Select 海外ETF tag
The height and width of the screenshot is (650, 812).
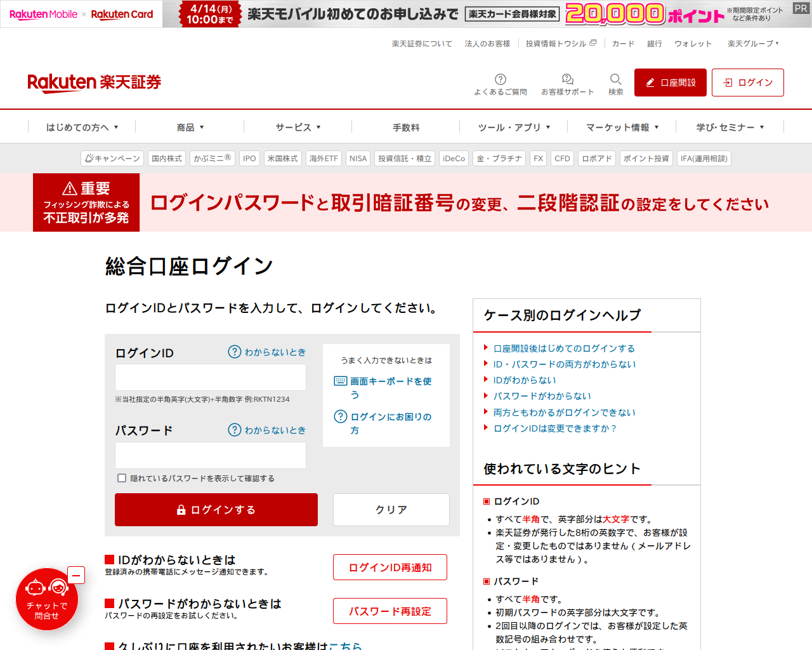[324, 159]
